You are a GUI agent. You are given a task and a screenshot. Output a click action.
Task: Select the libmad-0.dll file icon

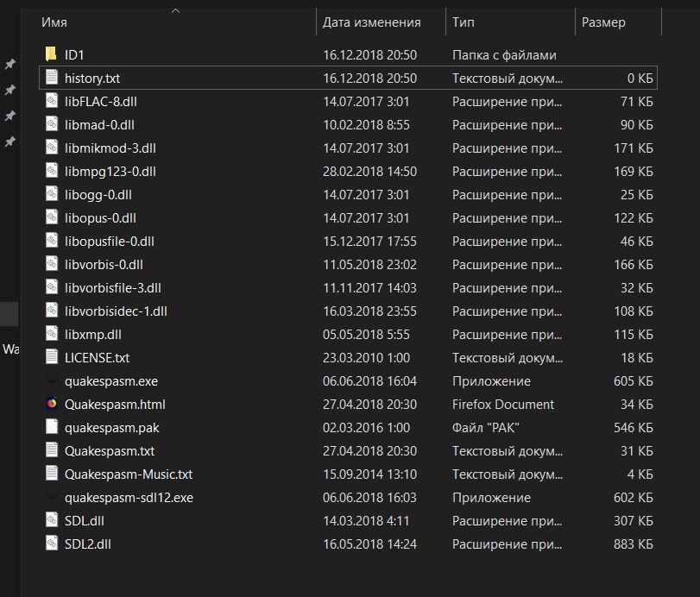pos(51,123)
